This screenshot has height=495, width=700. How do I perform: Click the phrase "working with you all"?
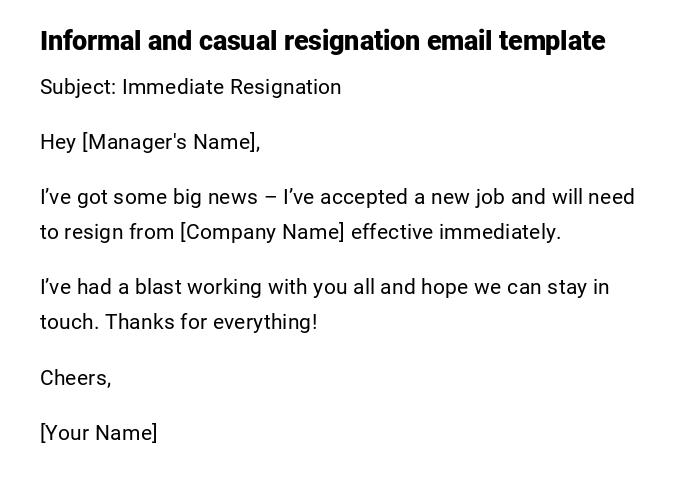coord(271,287)
